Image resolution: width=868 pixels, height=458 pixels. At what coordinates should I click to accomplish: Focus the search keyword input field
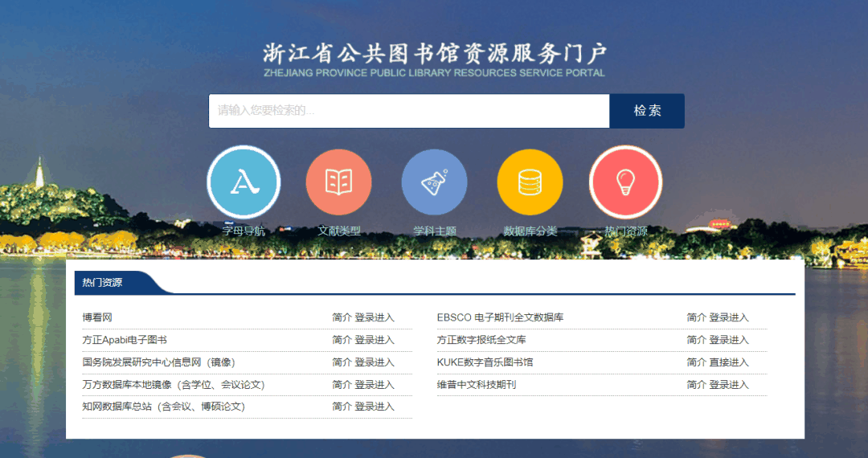(x=408, y=111)
